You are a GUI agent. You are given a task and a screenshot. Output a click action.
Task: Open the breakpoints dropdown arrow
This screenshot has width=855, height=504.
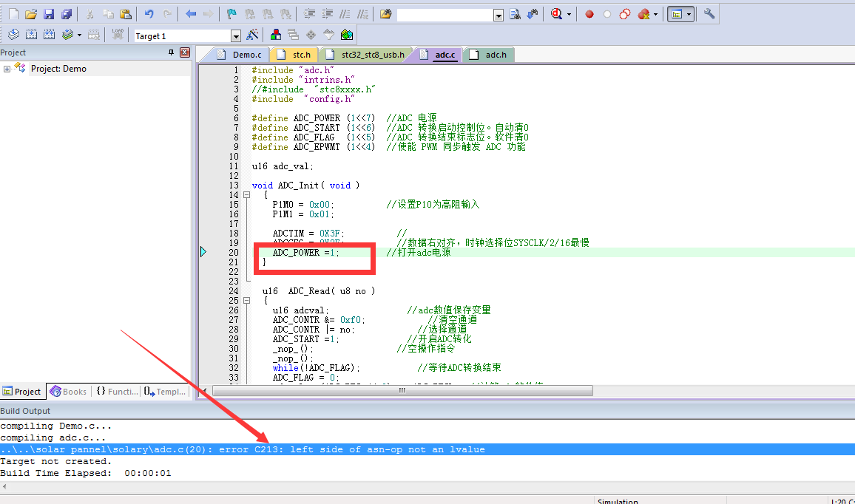(655, 14)
